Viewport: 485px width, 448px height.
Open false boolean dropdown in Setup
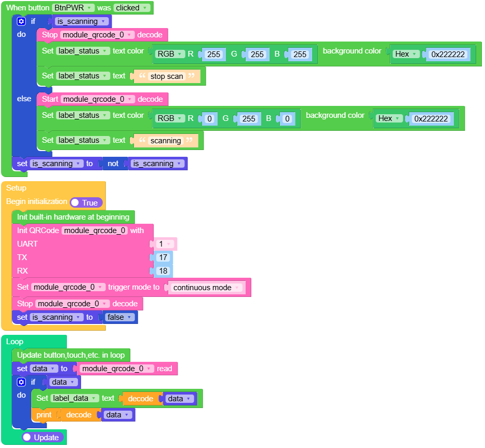point(120,317)
